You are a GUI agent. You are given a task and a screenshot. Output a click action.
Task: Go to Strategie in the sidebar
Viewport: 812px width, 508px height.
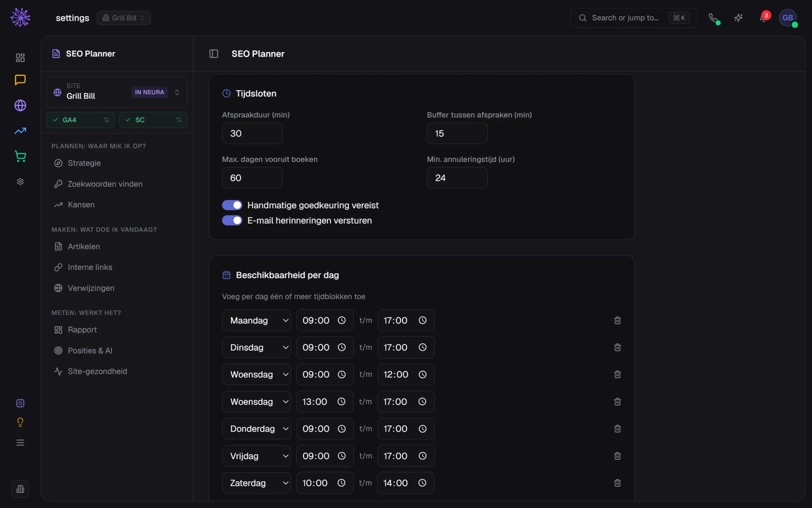[x=84, y=163]
